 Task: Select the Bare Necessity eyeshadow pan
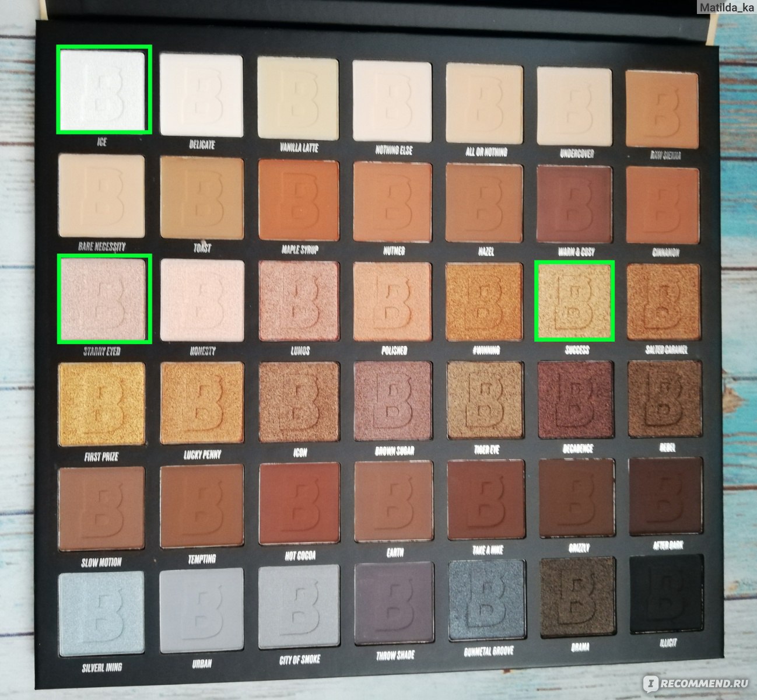tap(101, 195)
